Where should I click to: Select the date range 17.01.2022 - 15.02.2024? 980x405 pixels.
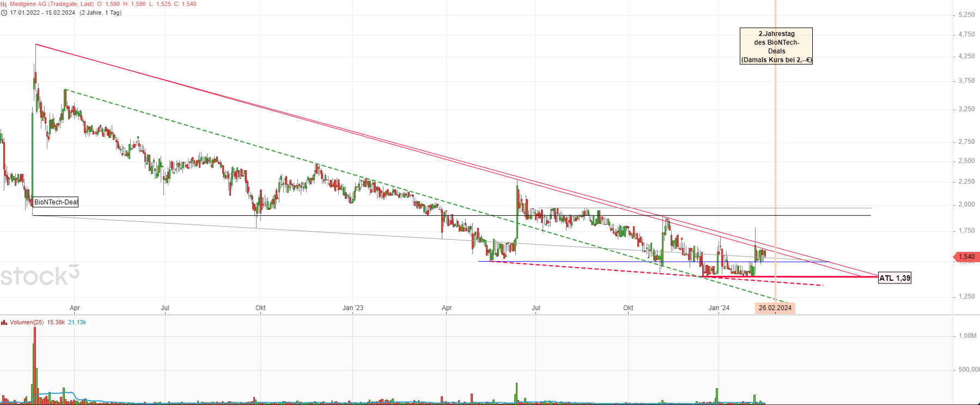point(42,13)
